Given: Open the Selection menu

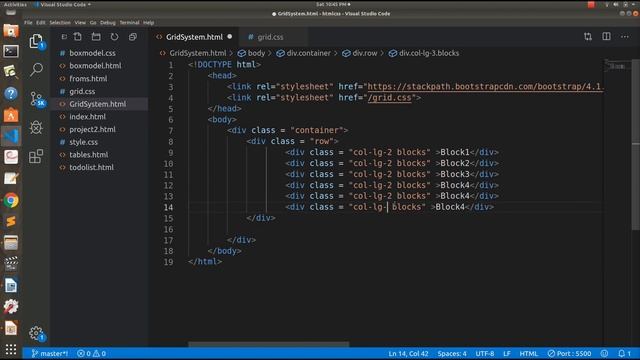Looking at the screenshot, I should 60,22.
